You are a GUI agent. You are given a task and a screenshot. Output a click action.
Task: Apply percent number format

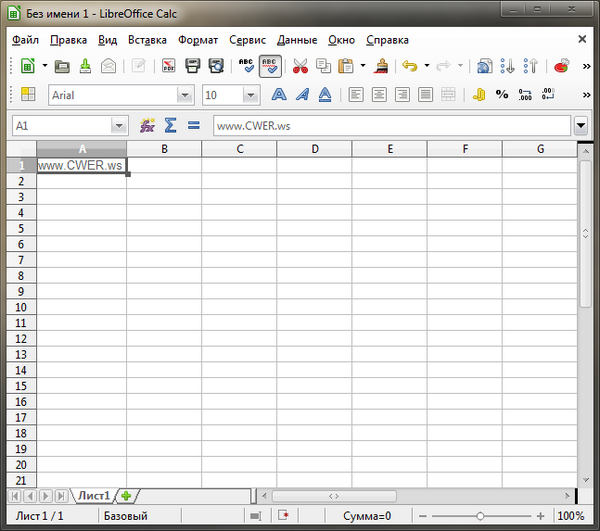pyautogui.click(x=501, y=95)
